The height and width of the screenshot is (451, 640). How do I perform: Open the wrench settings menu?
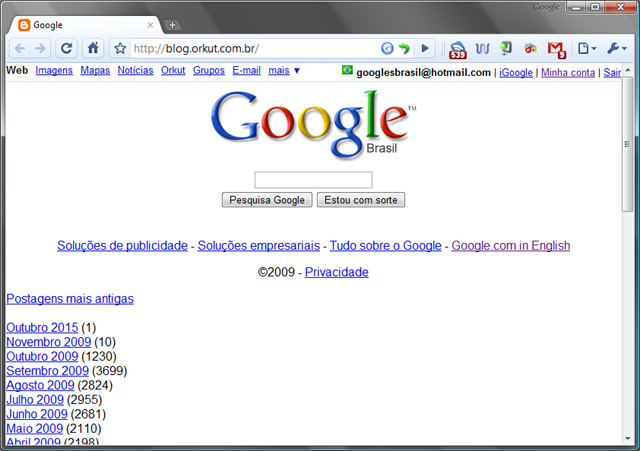(617, 49)
